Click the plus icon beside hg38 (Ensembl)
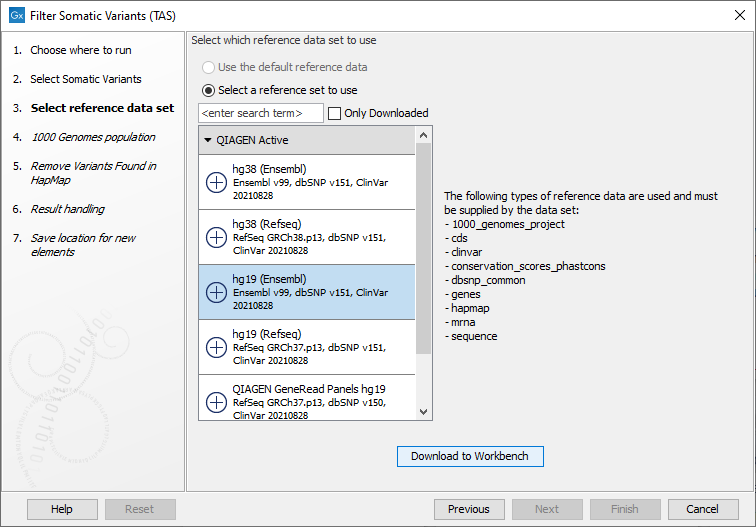Screen dimensions: 756x527 pos(216,182)
